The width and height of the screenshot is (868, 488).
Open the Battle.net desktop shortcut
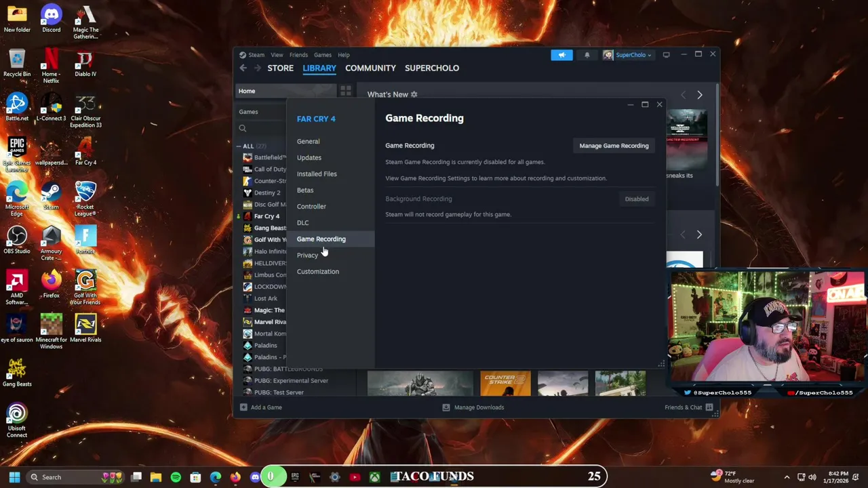(17, 107)
